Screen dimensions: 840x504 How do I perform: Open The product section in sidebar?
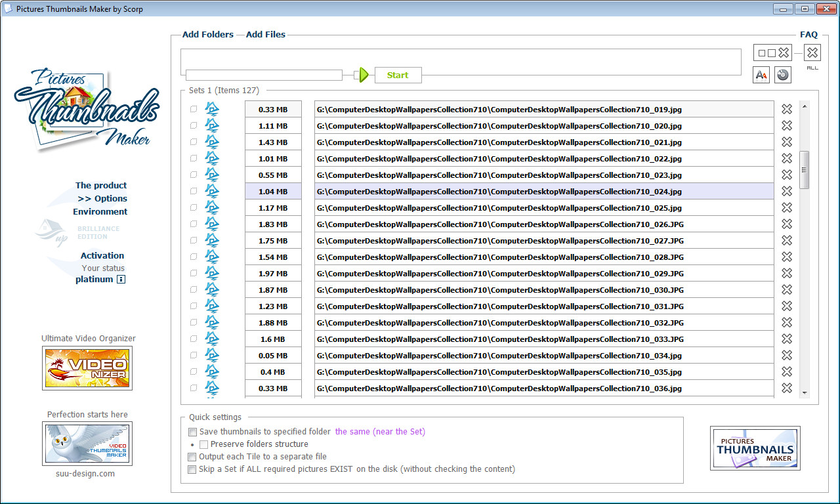tap(101, 185)
